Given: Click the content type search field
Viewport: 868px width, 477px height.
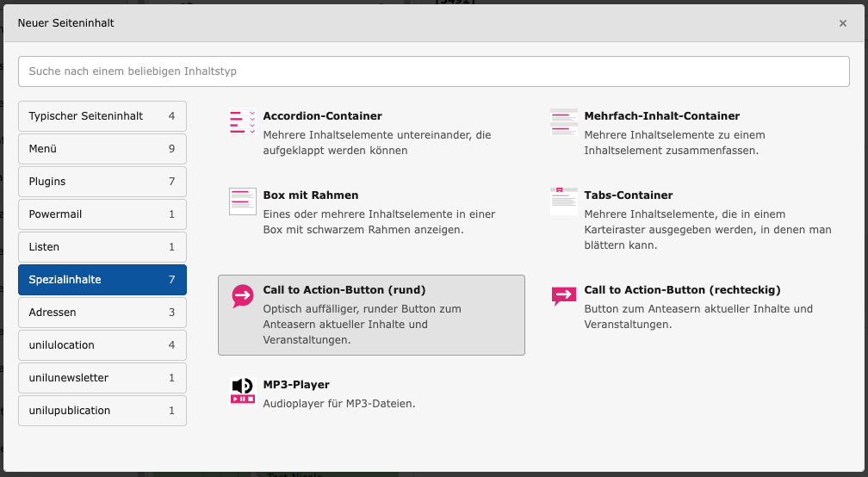Looking at the screenshot, I should pyautogui.click(x=434, y=71).
